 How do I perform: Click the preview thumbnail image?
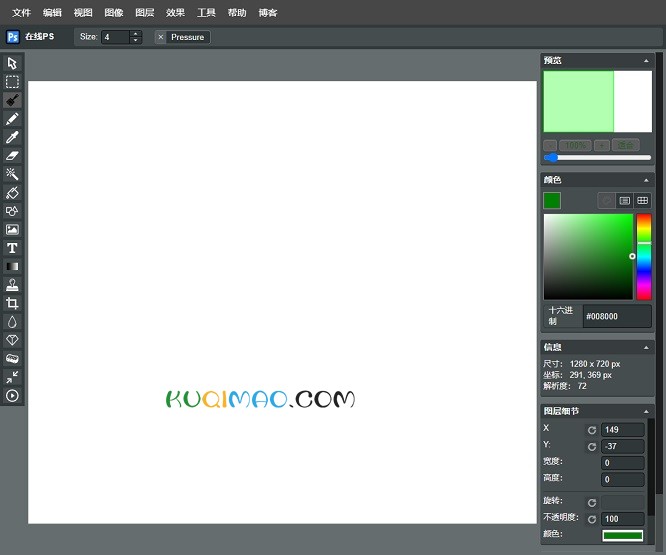[598, 101]
